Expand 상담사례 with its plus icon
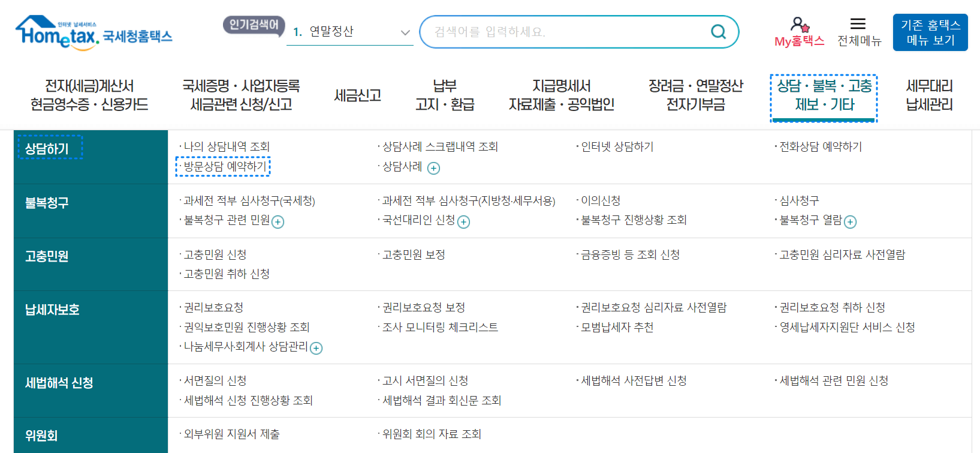The height and width of the screenshot is (453, 980). [433, 168]
